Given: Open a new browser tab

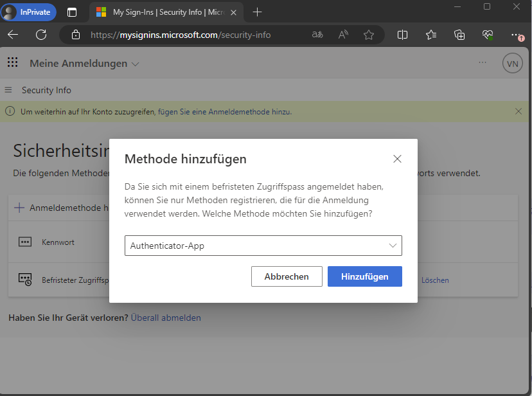Looking at the screenshot, I should click(x=258, y=12).
